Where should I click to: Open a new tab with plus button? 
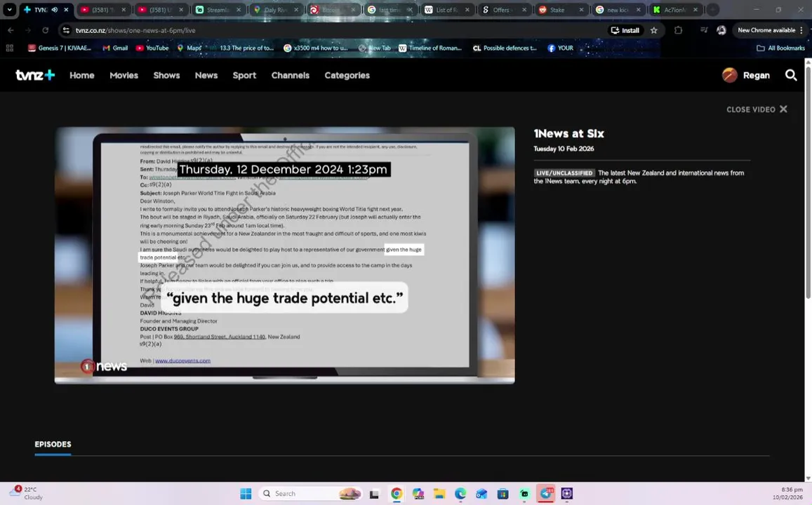713,9
